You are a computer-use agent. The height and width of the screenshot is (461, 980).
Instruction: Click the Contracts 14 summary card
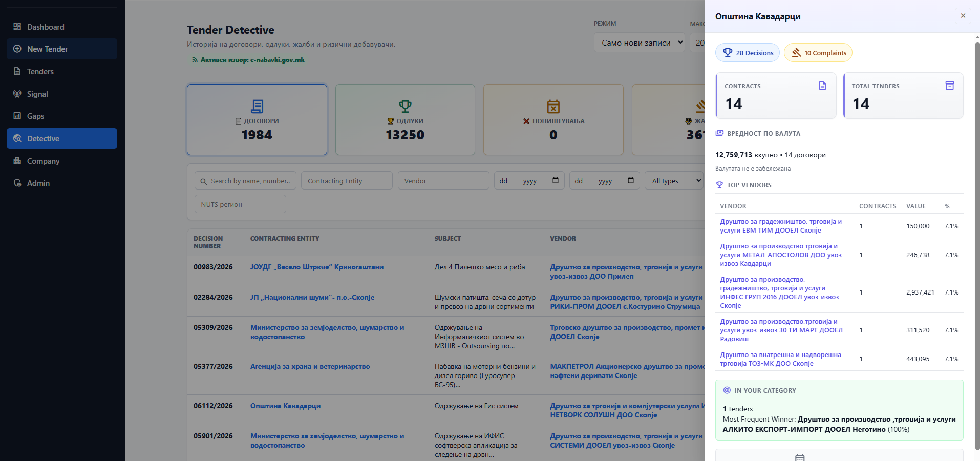tap(776, 96)
